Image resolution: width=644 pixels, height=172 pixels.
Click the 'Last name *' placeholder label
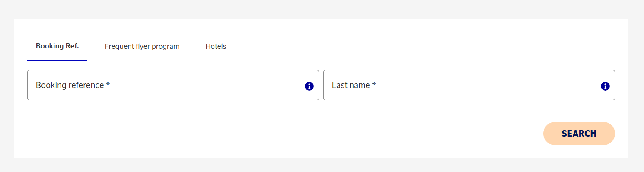[x=354, y=85]
